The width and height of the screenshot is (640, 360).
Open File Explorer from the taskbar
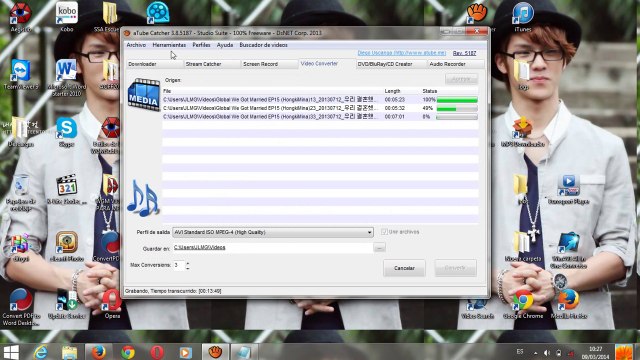(x=69, y=352)
